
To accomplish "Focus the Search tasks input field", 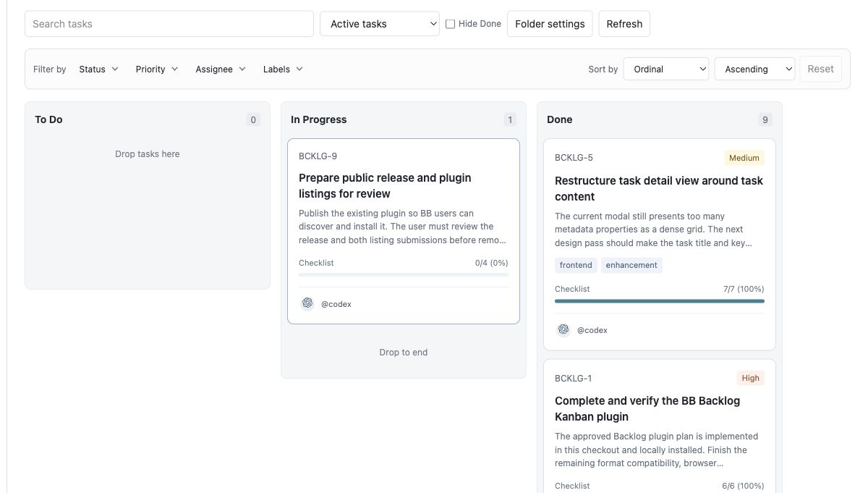I will tap(169, 24).
